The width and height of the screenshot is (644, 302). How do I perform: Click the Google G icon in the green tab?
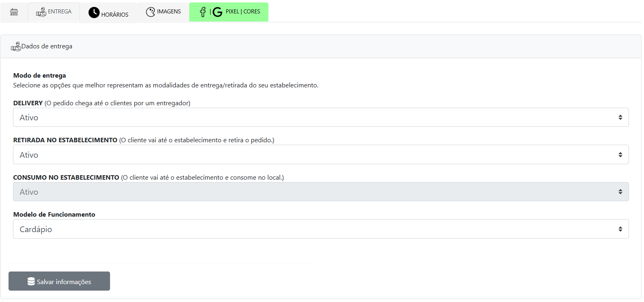click(x=218, y=12)
